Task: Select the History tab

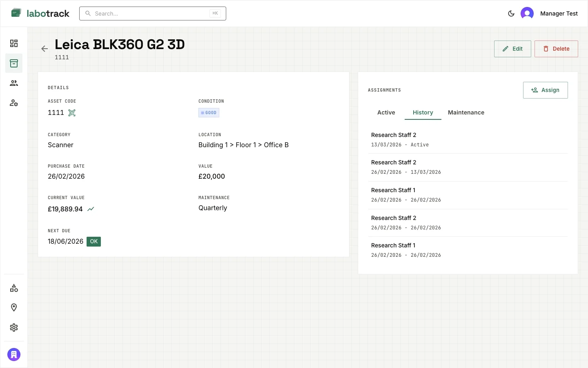Action: (423, 112)
